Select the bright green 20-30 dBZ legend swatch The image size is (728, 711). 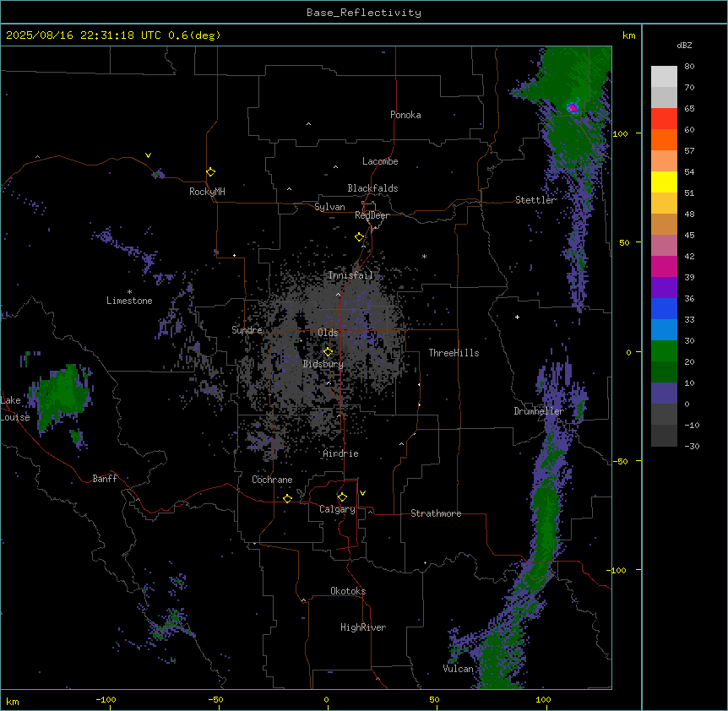pos(664,351)
